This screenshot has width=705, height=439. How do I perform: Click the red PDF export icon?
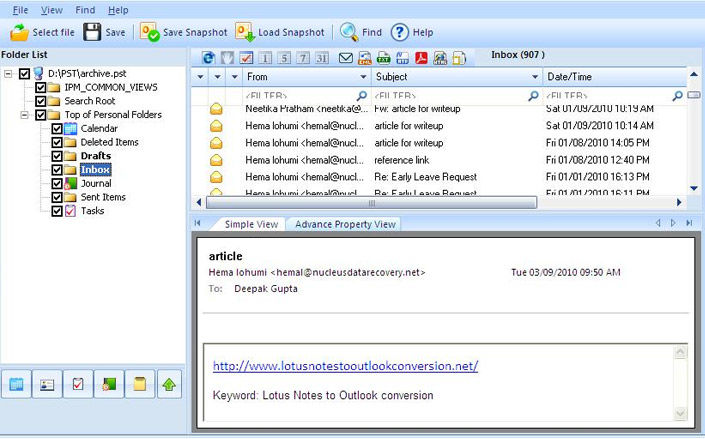421,58
